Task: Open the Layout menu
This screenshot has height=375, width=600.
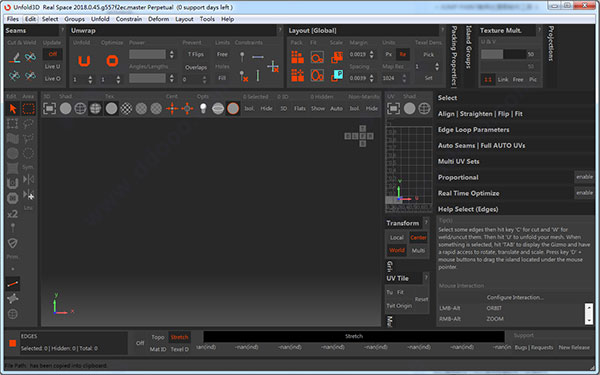Action: pos(184,19)
